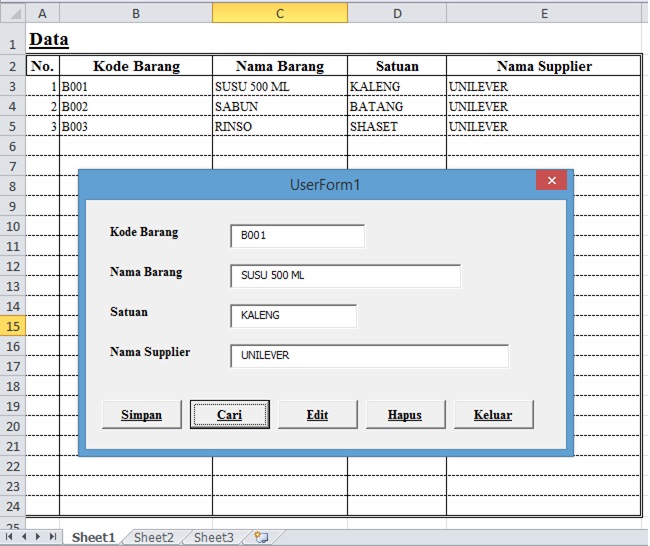
Task: Select column B header
Action: 136,13
